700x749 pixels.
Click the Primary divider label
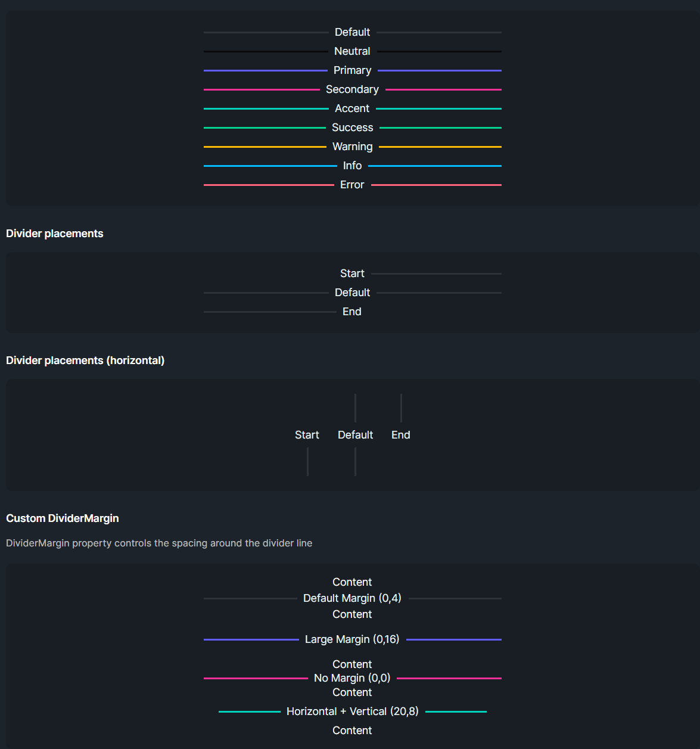click(352, 70)
